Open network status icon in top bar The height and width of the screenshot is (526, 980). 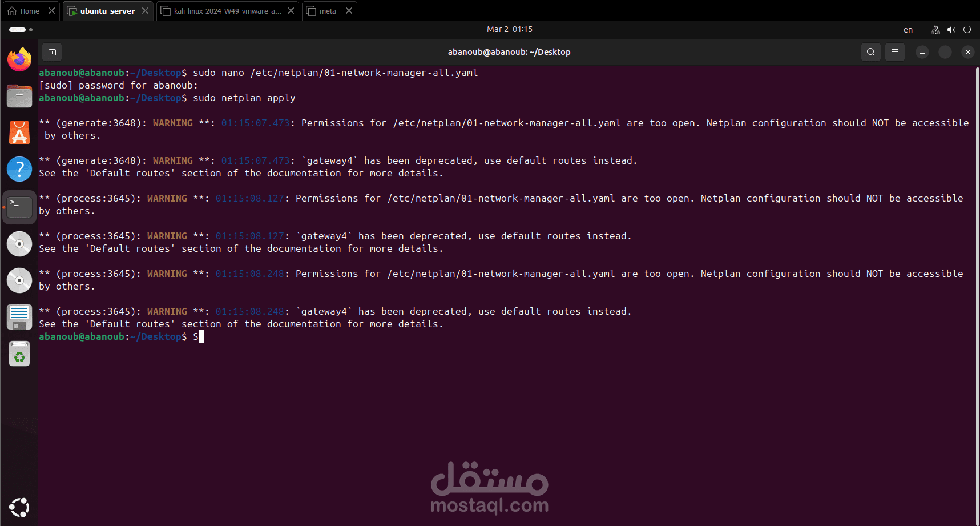935,30
